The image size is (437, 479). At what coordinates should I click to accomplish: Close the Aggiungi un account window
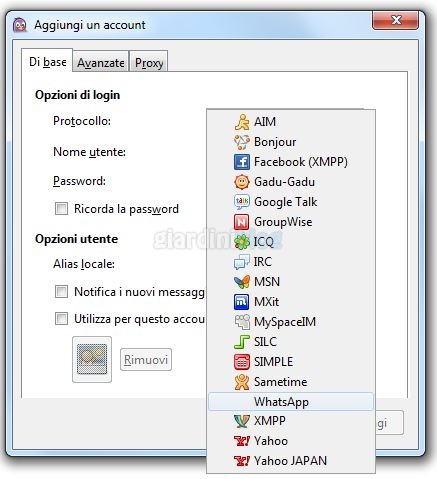click(x=395, y=20)
